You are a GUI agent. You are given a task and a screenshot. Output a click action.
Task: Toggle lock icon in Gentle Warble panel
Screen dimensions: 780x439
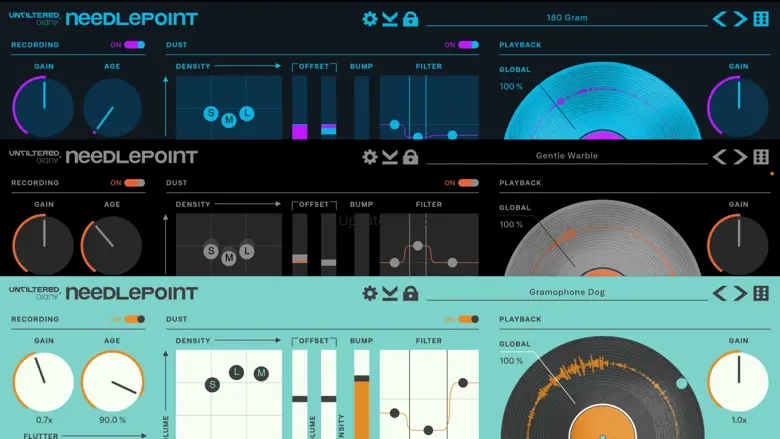410,157
